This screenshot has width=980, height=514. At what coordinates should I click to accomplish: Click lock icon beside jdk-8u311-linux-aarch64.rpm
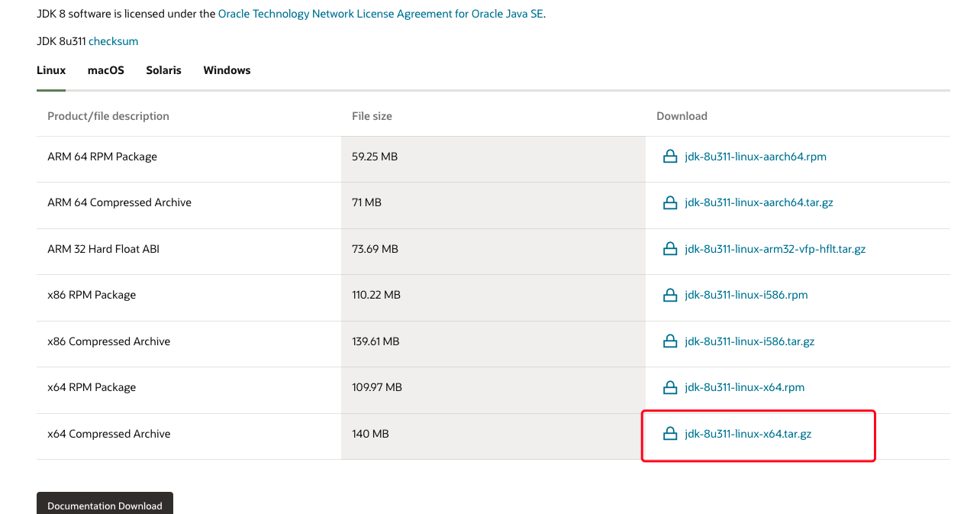pyautogui.click(x=670, y=157)
